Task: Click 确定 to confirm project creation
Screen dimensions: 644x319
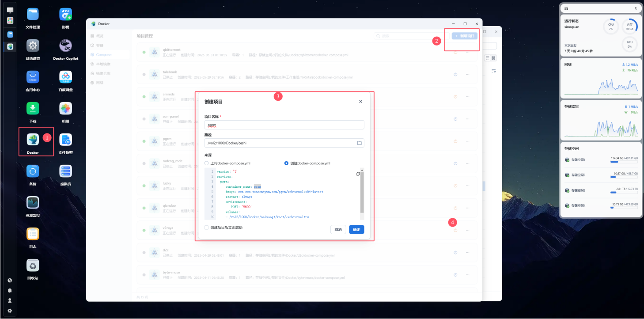Action: click(x=356, y=229)
